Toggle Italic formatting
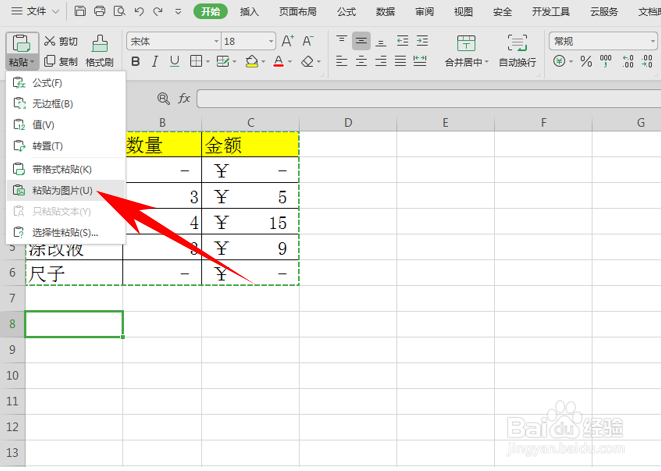Viewport: 661px width, 471px height. click(x=155, y=62)
